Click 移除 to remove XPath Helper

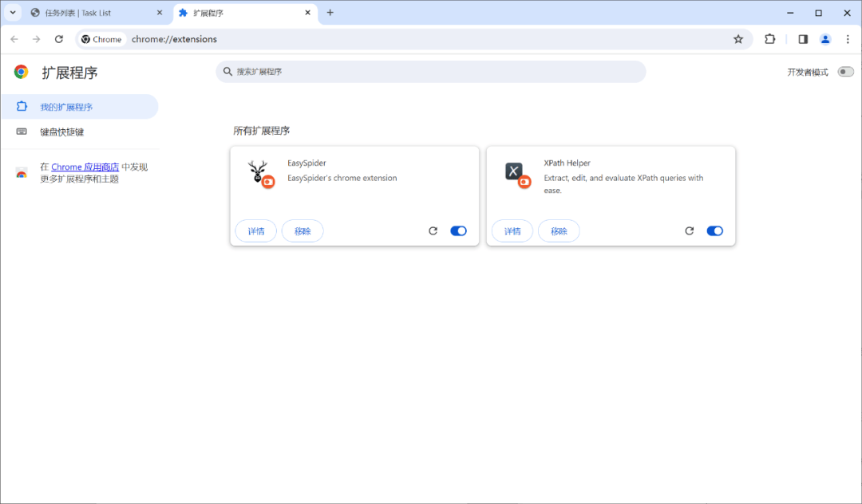559,231
